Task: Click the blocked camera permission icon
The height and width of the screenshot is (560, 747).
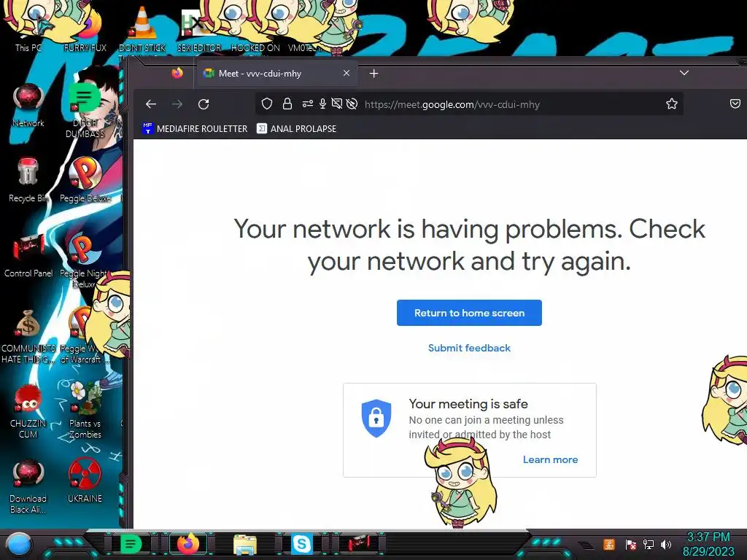Action: click(x=337, y=104)
